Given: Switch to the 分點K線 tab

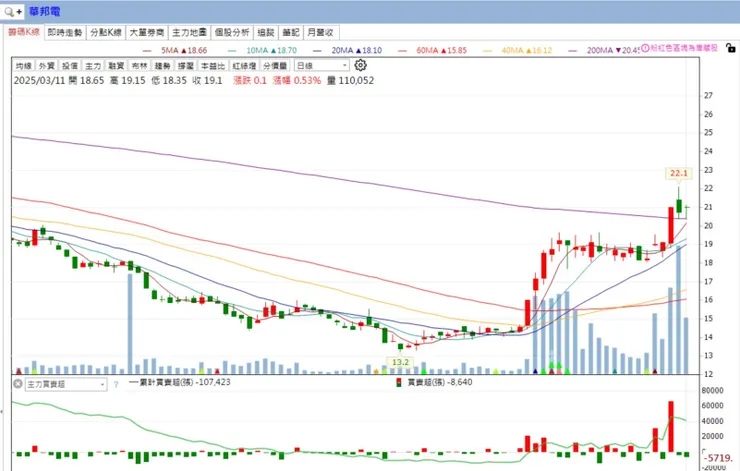Looking at the screenshot, I should pyautogui.click(x=106, y=33).
